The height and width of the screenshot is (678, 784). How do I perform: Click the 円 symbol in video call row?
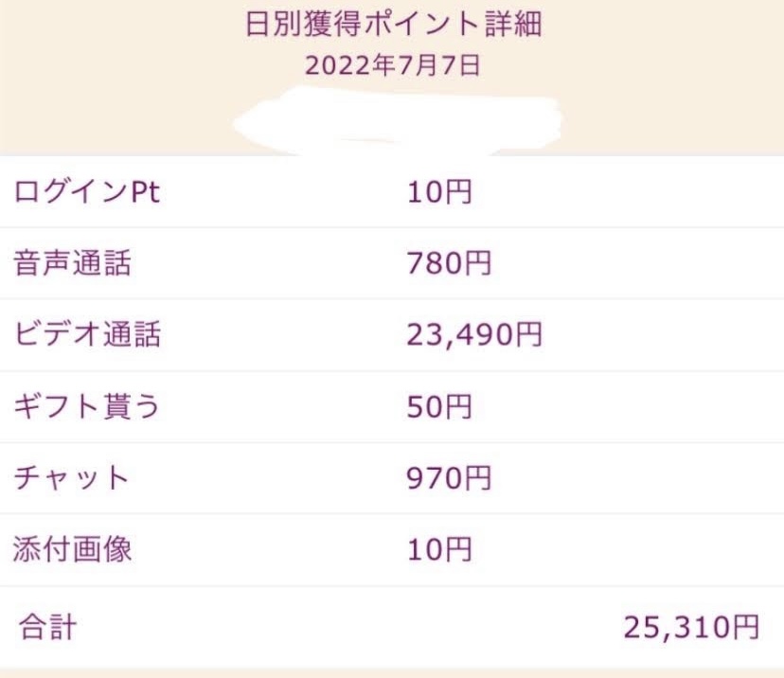529,334
